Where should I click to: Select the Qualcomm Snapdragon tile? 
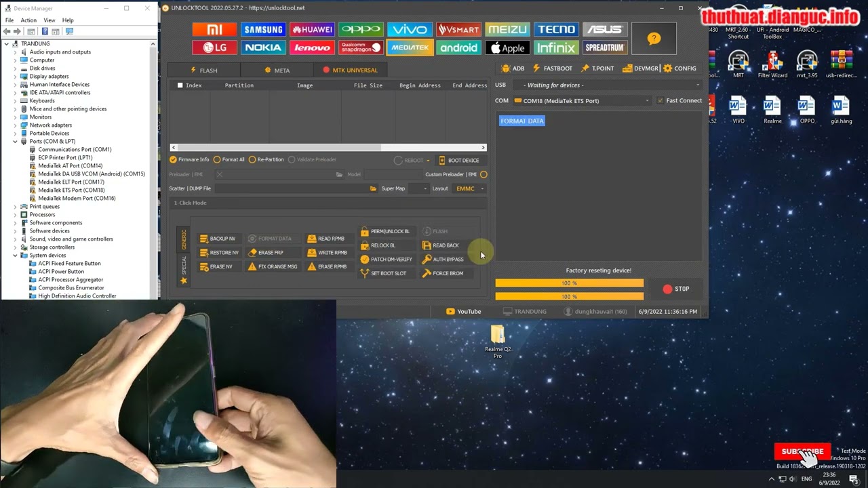[361, 47]
